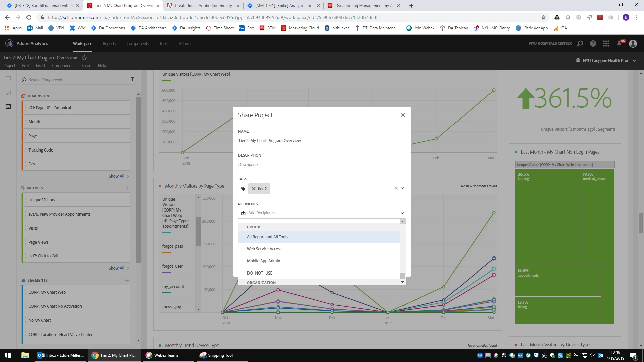Select All Report and All Tools group
Screen dimensions: 644x362
(268, 237)
